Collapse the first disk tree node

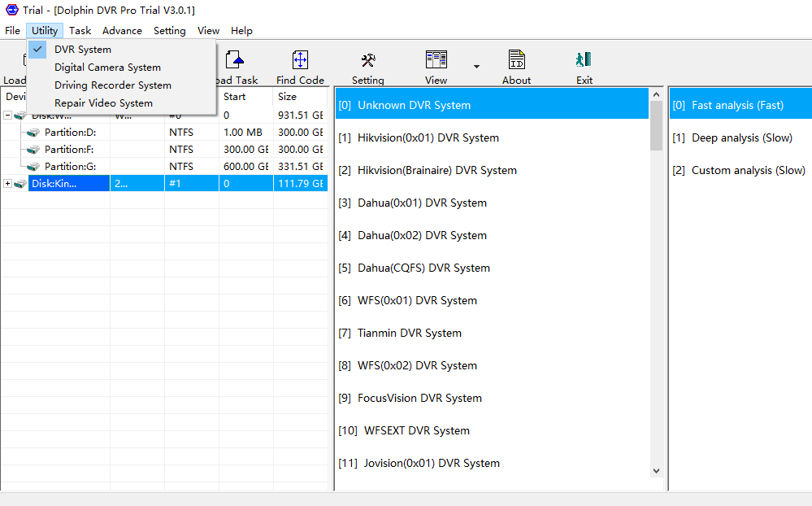point(8,115)
